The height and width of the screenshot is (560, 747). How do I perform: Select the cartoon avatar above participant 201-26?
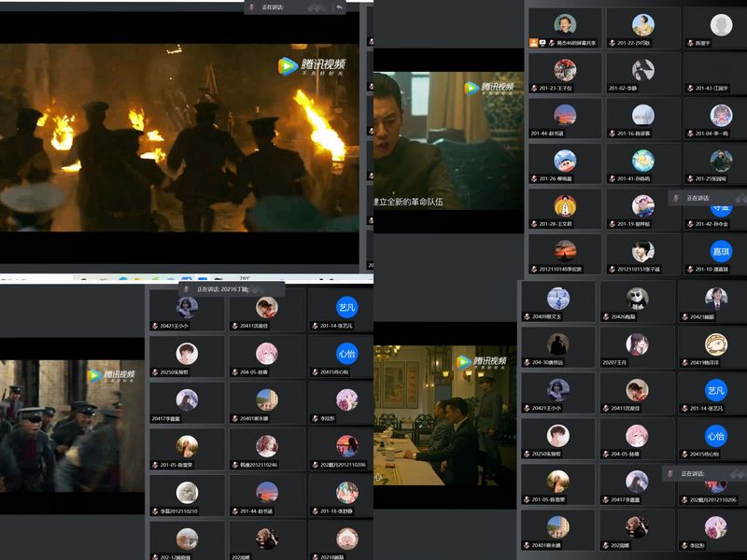565,161
